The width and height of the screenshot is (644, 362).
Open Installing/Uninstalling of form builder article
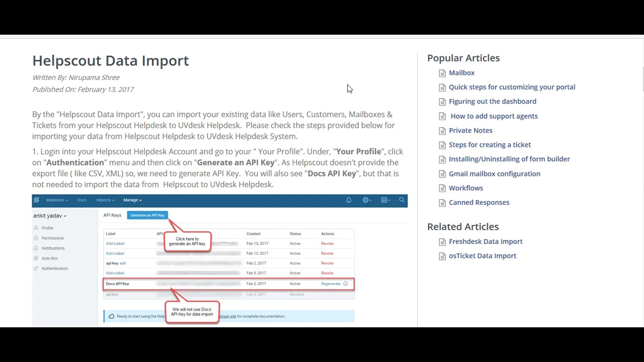(509, 159)
